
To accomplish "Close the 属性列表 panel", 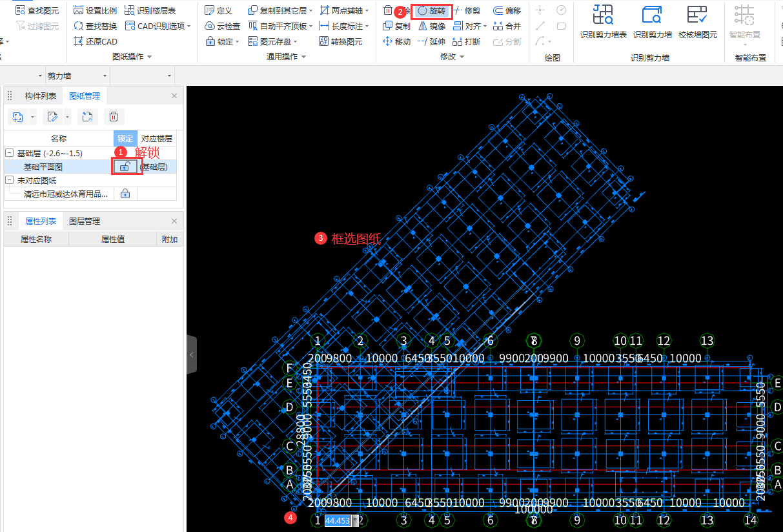I will click(174, 221).
